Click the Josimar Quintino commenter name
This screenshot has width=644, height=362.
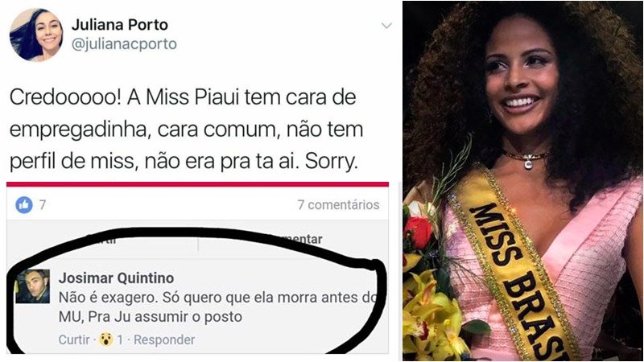click(x=116, y=278)
